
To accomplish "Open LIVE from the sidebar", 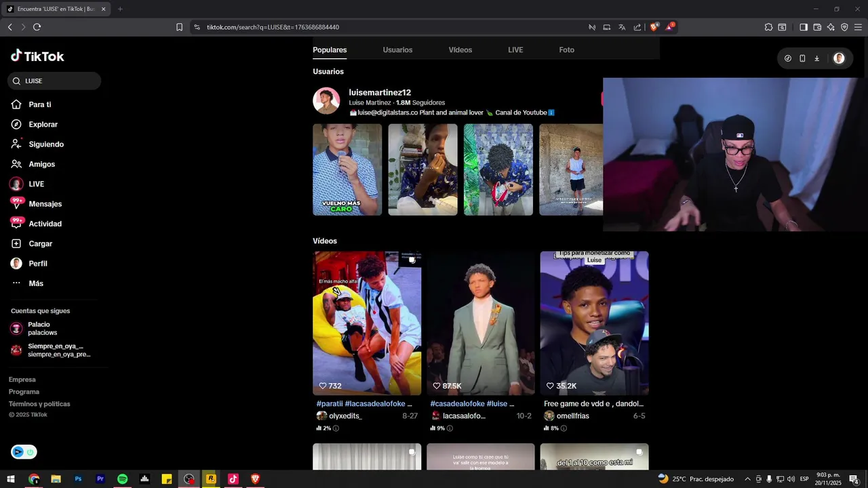I will pyautogui.click(x=28, y=184).
